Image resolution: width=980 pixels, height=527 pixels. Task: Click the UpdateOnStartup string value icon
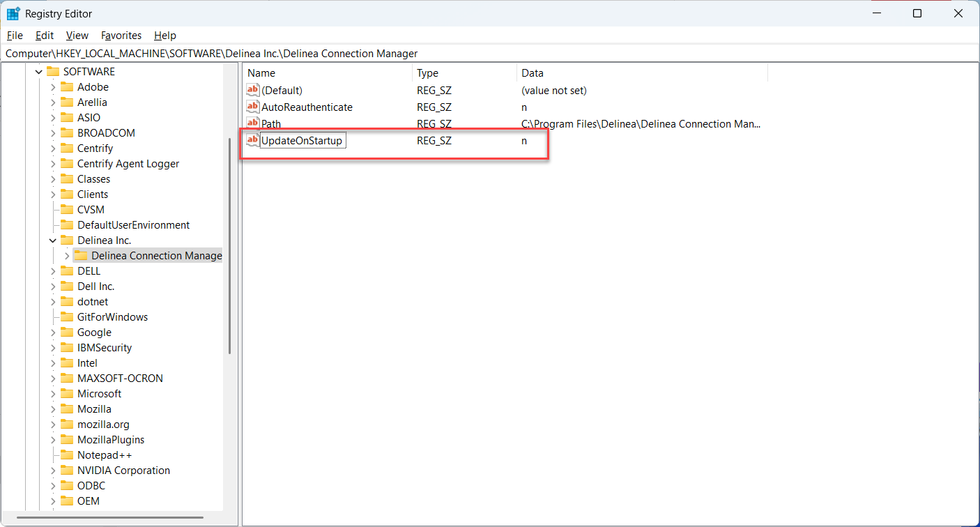coord(252,141)
